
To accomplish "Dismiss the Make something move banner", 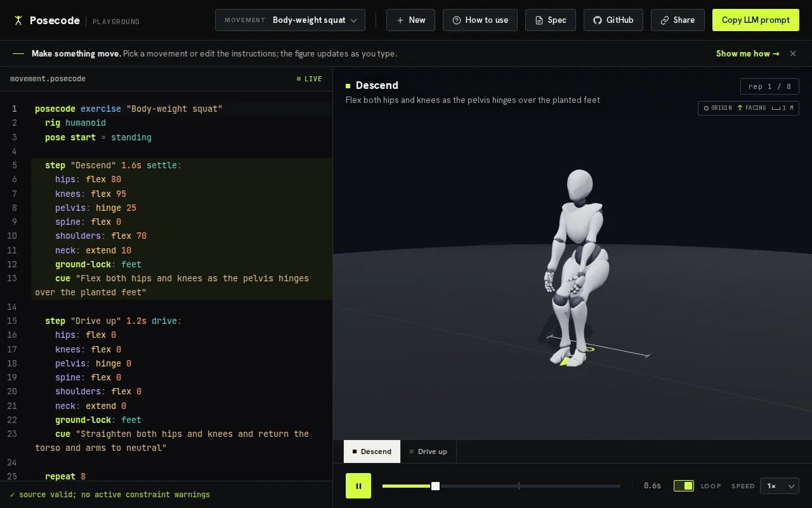I will (x=793, y=54).
